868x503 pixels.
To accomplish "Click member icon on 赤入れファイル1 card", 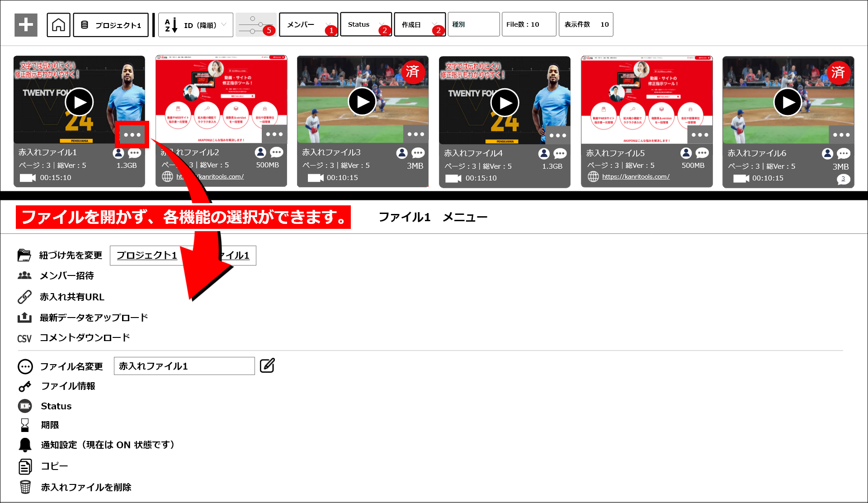I will click(118, 153).
